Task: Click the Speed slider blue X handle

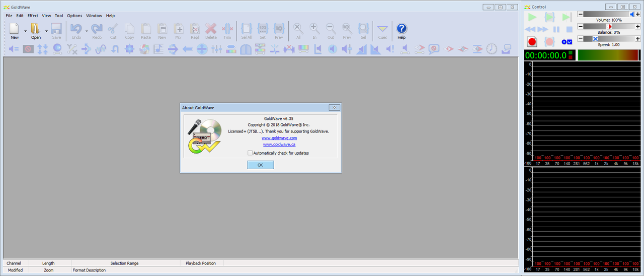Action: [x=595, y=38]
